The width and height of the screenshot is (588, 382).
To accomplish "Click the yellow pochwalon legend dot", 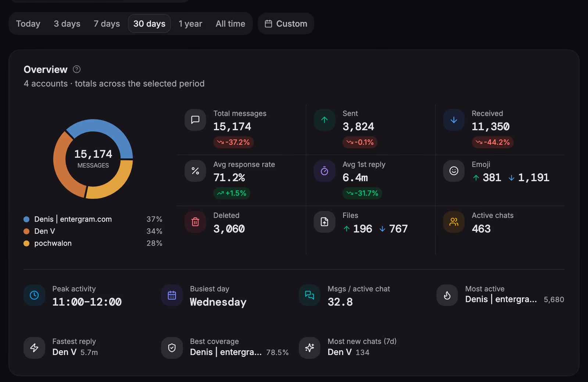I will [x=26, y=243].
